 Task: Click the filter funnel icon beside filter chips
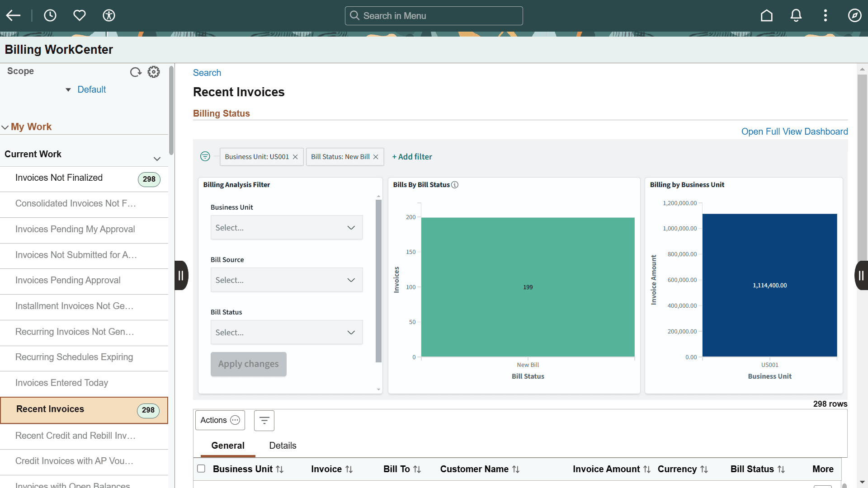tap(205, 156)
